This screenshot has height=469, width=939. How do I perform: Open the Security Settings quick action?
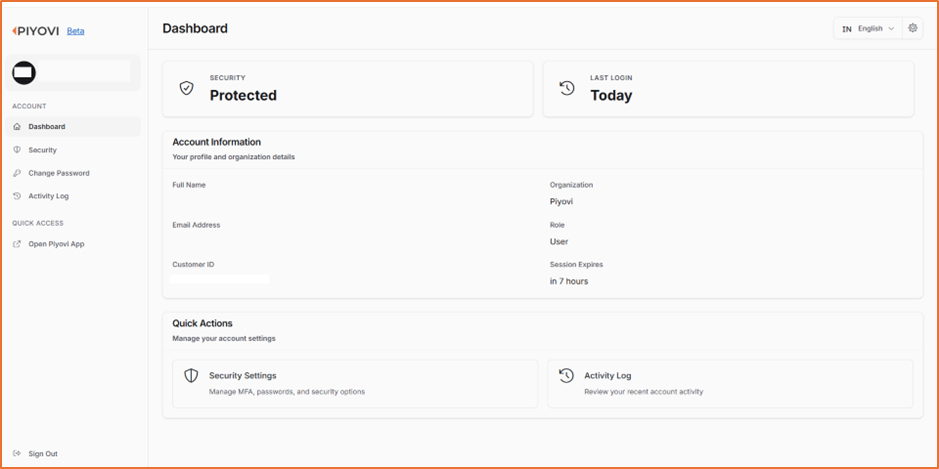coord(355,383)
